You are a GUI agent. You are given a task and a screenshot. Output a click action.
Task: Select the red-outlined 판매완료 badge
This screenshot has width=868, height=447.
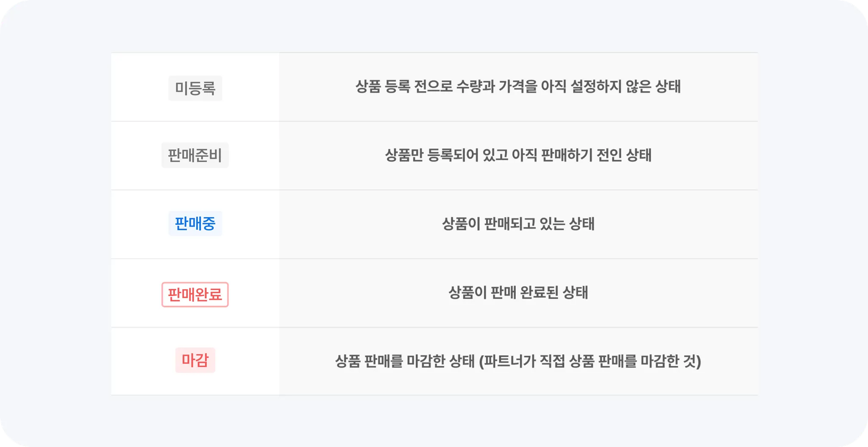coord(195,294)
